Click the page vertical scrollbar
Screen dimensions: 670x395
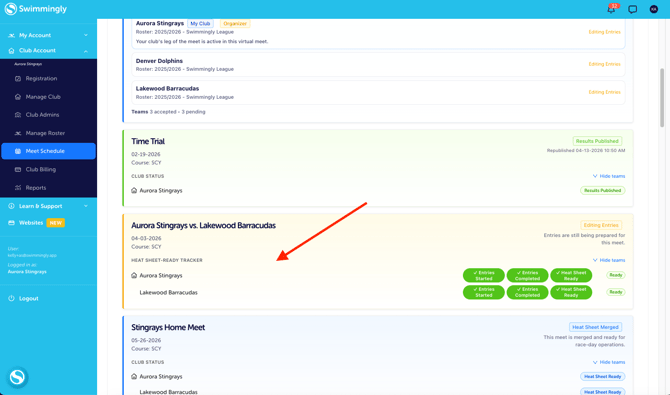(662, 98)
